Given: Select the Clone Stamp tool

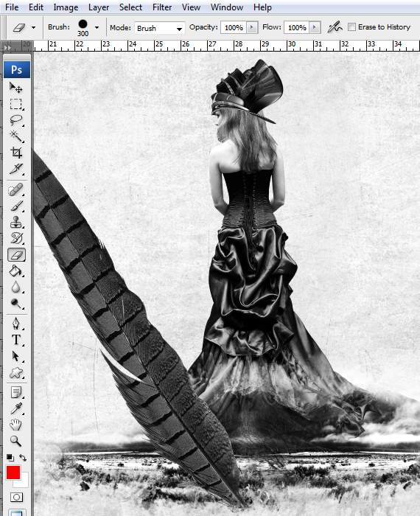Looking at the screenshot, I should click(x=15, y=223).
